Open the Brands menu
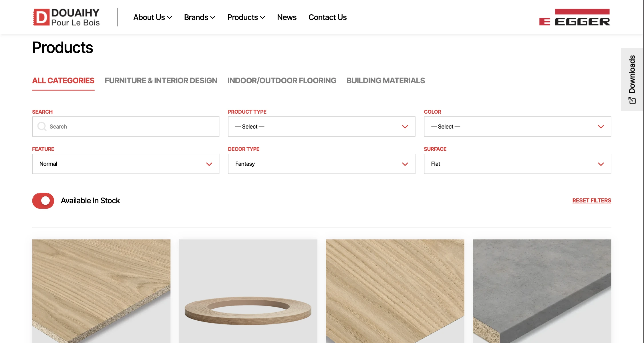Viewport: 644px width, 343px height. [200, 17]
